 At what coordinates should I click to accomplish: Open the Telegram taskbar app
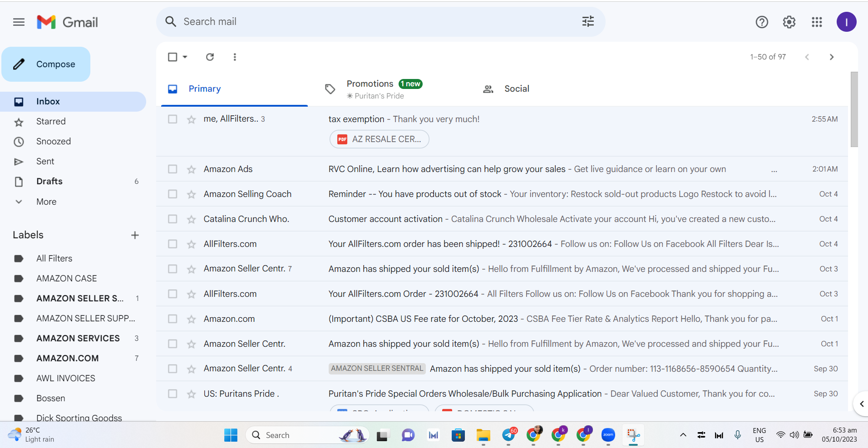pyautogui.click(x=509, y=435)
